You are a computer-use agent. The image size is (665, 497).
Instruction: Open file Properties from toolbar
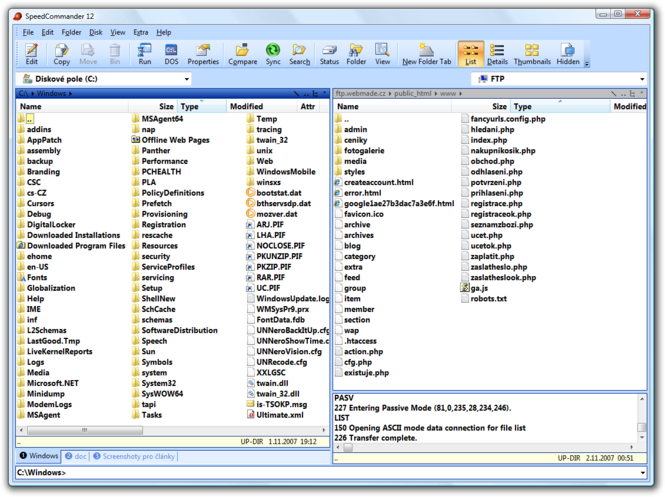pyautogui.click(x=203, y=54)
